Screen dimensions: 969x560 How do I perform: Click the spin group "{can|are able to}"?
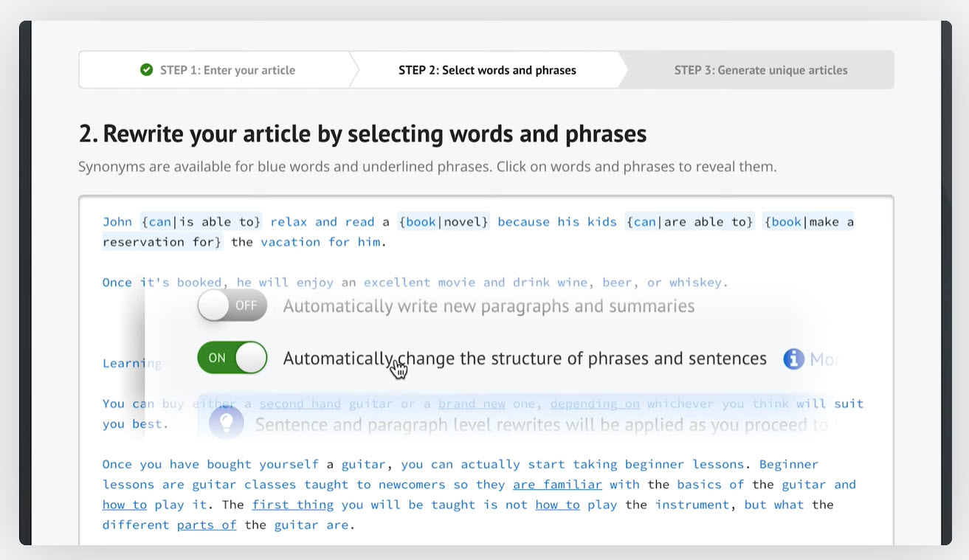pos(689,222)
